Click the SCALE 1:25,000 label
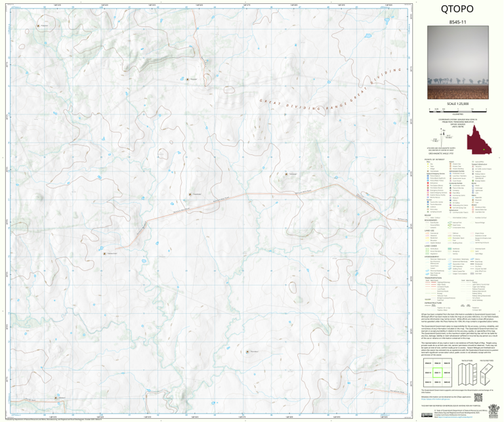The height and width of the screenshot is (422, 504). pos(457,104)
